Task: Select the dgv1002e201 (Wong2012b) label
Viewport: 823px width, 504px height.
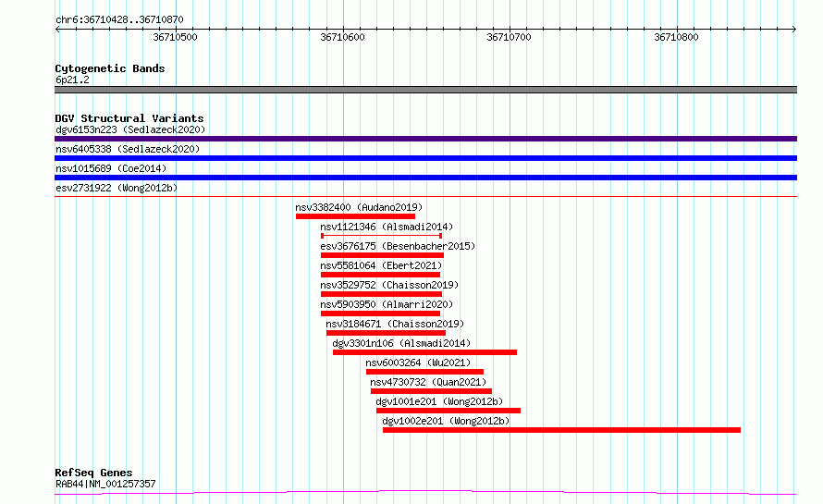Action: click(446, 421)
